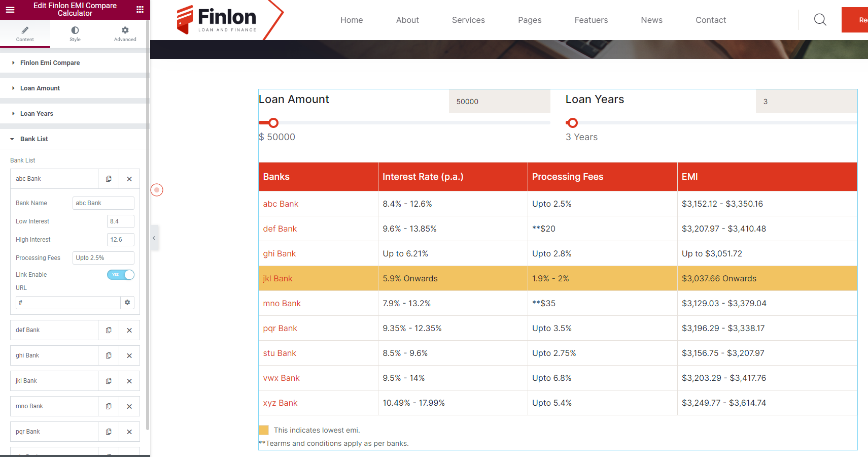The height and width of the screenshot is (457, 868).
Task: Duplicate the abc Bank list item
Action: click(x=109, y=179)
